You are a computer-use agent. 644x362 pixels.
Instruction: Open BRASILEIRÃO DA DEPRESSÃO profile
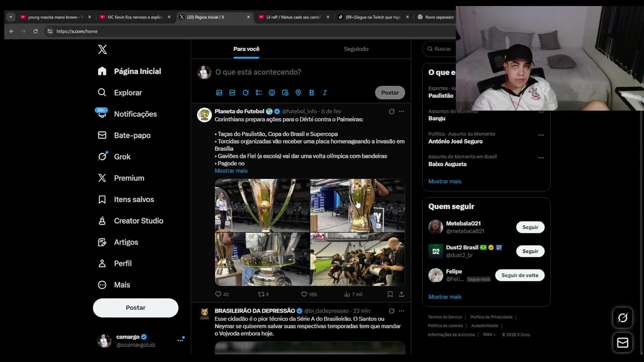255,311
